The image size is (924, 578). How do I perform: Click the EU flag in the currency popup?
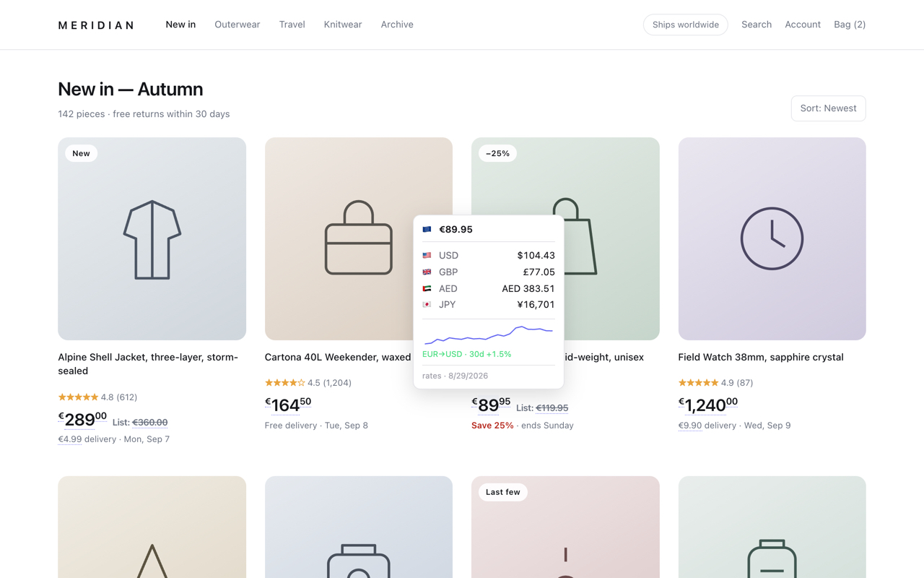coord(427,230)
